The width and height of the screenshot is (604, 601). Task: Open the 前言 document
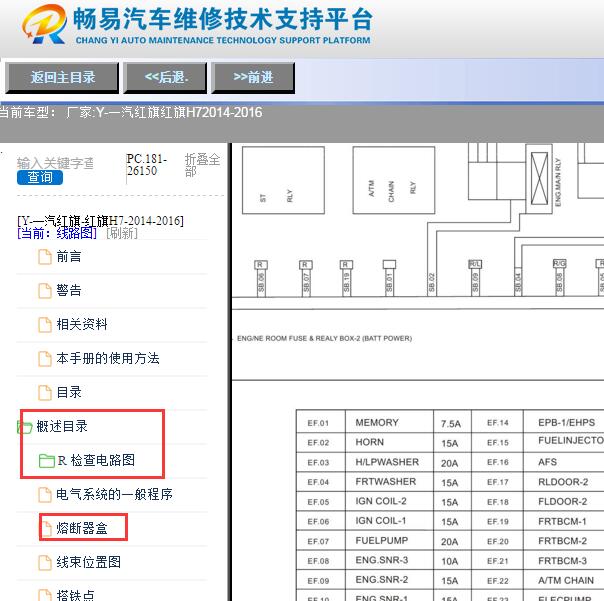(69, 257)
